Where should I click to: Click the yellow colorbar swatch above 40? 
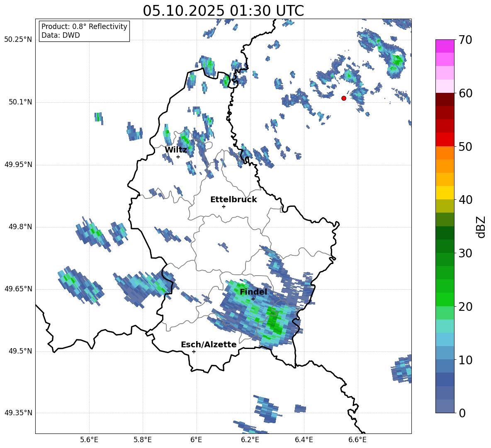pyautogui.click(x=445, y=193)
